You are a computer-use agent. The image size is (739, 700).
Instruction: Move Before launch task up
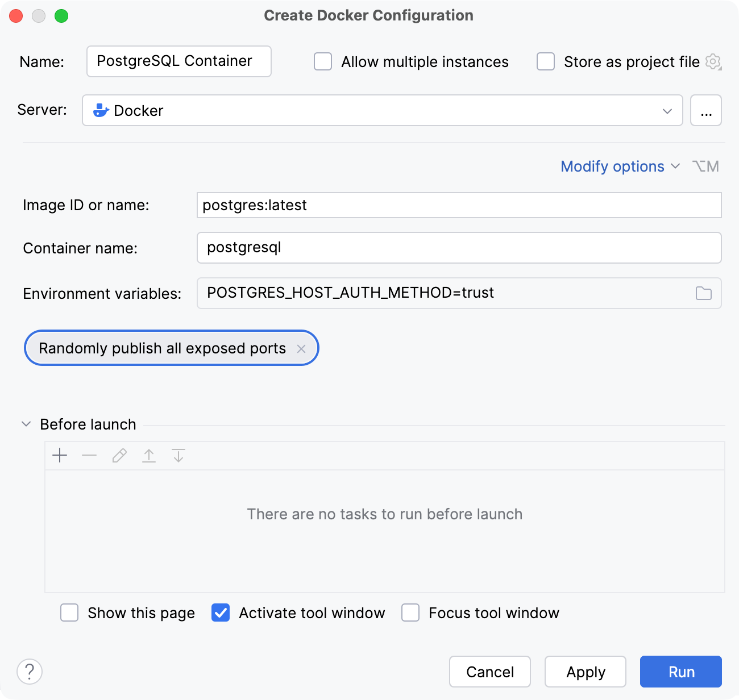(x=149, y=455)
